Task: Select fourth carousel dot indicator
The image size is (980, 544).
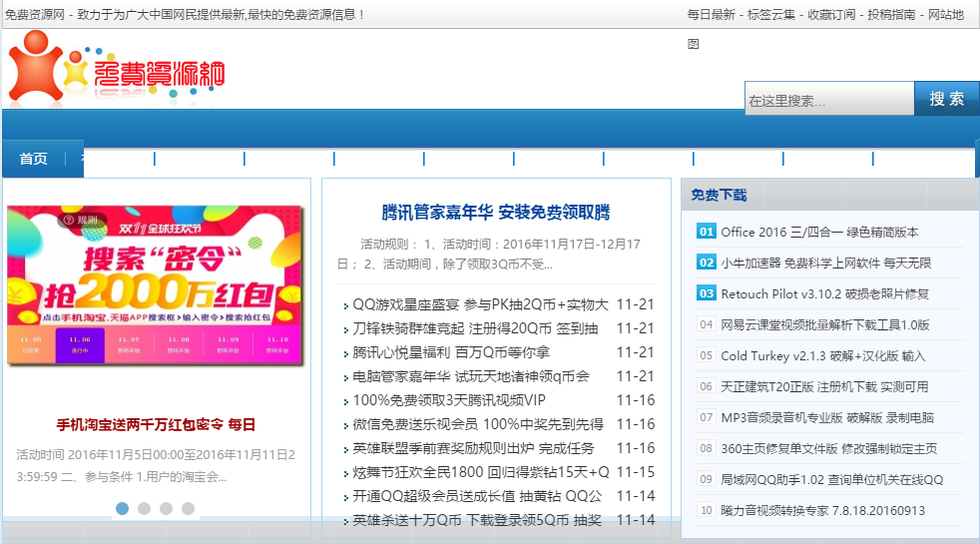Action: (x=189, y=508)
